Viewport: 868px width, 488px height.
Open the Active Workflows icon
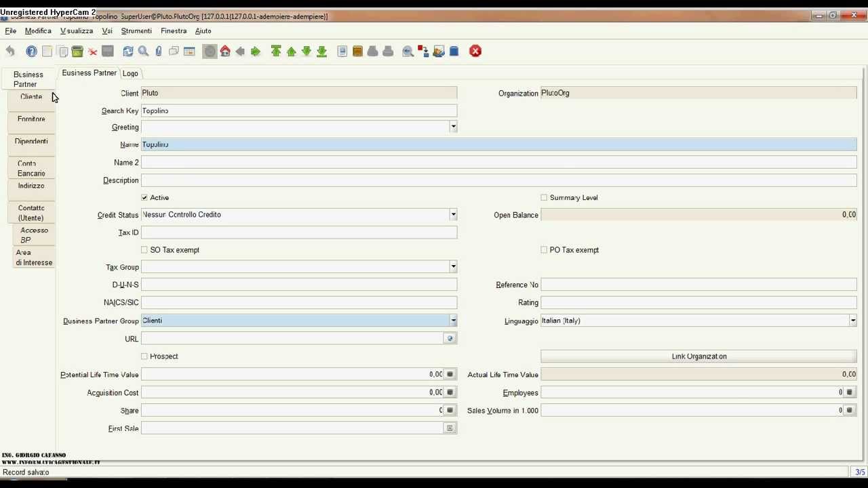pos(423,52)
